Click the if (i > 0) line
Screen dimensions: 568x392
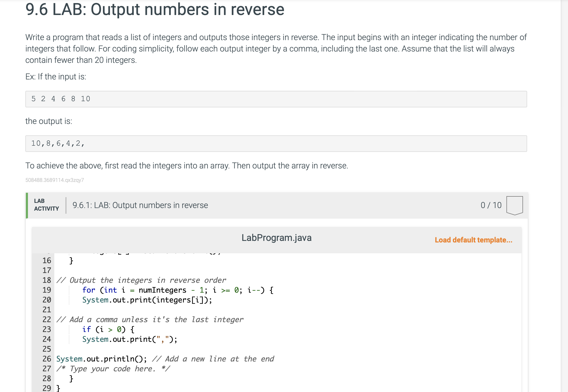[108, 329]
